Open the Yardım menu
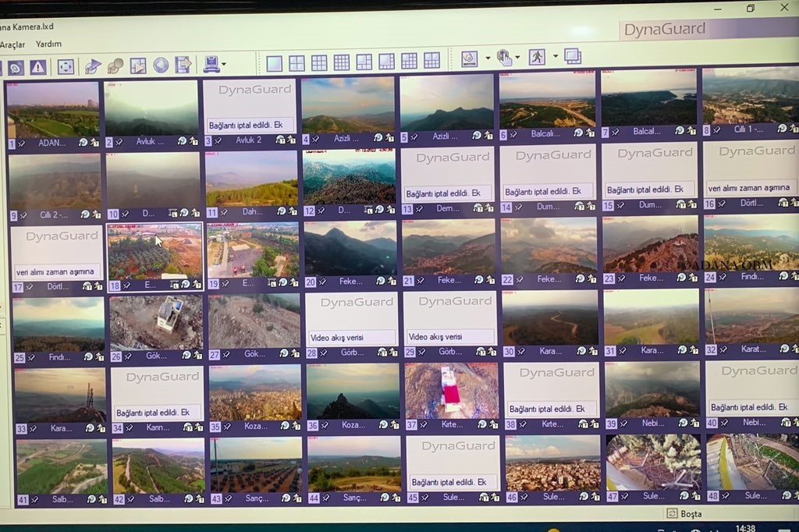 click(48, 44)
